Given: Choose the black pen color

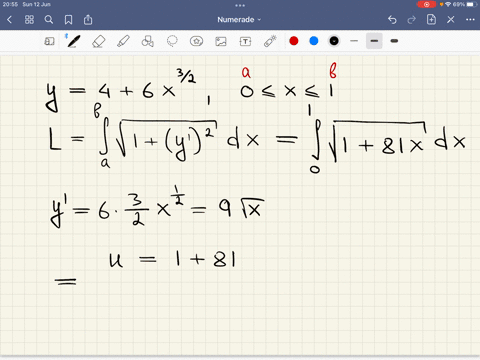Looking at the screenshot, I should (x=334, y=41).
